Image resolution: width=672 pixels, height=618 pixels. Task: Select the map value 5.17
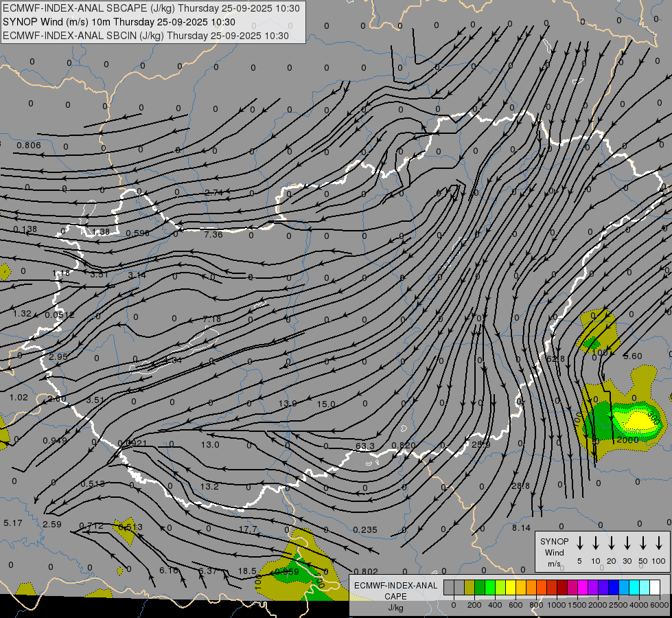(13, 523)
